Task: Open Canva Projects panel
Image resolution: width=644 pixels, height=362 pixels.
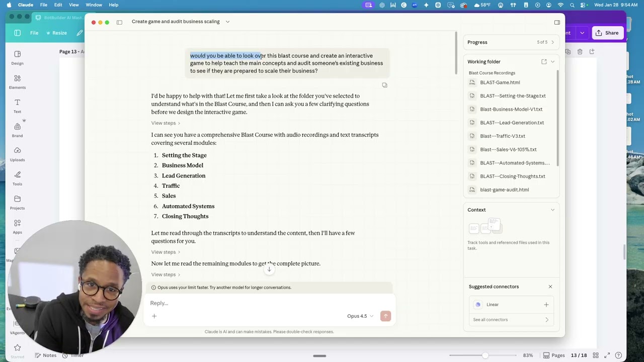Action: [17, 202]
